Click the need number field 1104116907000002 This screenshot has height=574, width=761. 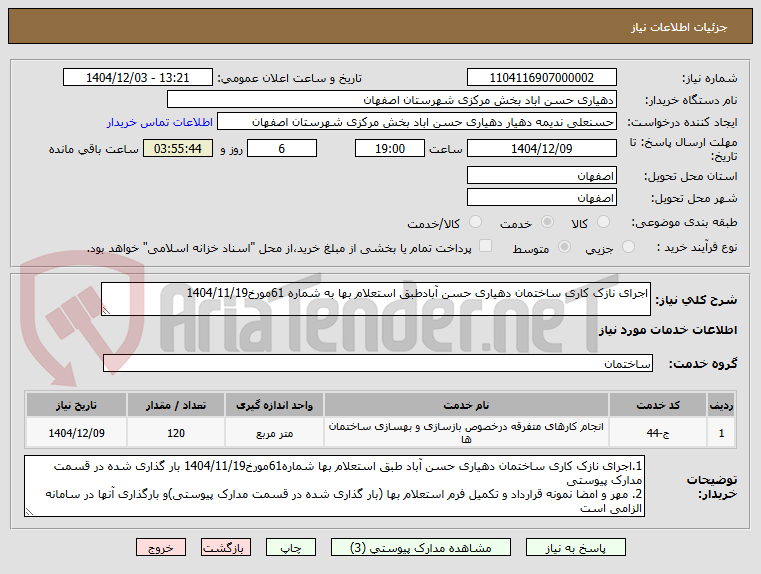click(542, 78)
